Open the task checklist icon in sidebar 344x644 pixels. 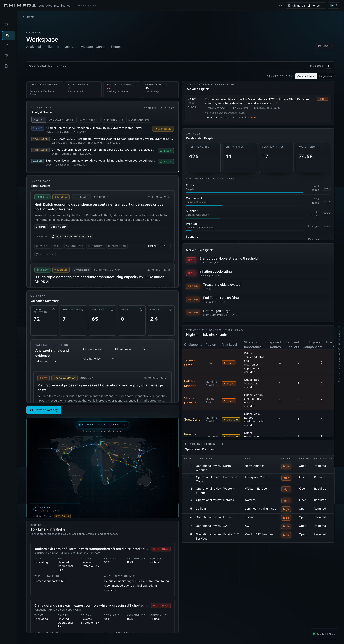(7, 46)
